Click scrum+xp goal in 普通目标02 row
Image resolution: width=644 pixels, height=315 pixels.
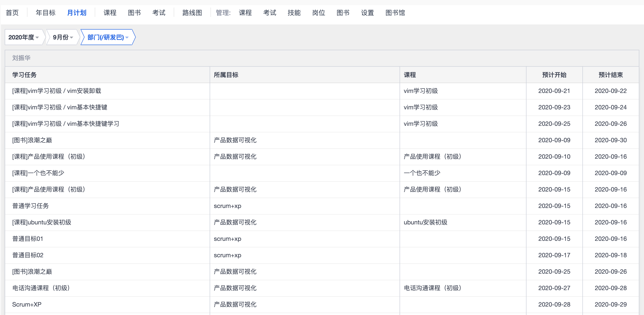coord(228,255)
